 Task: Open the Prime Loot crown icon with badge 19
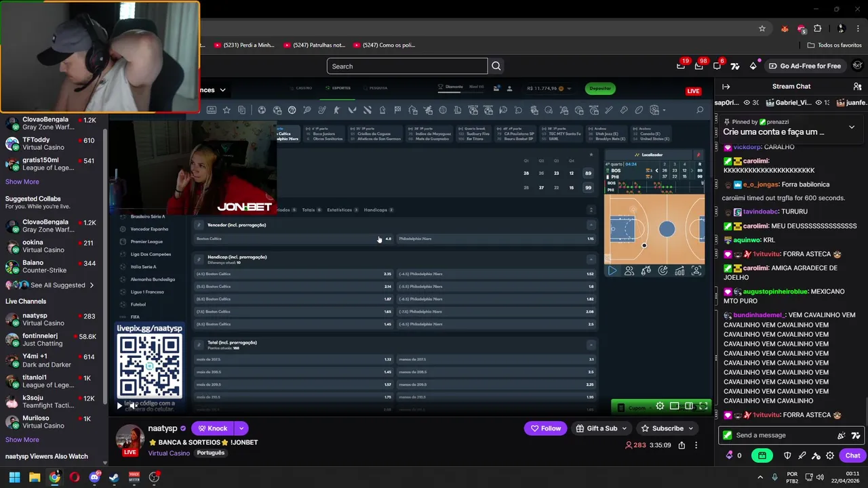(x=681, y=66)
